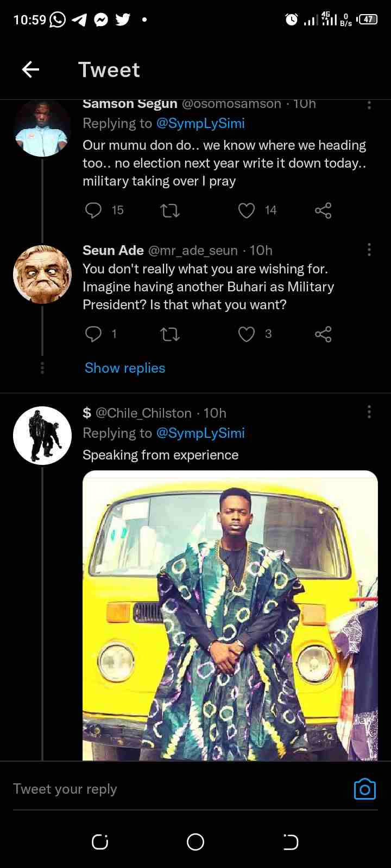Retweet Seun Ade's tweet
Screen dimensions: 391x868
tap(170, 334)
